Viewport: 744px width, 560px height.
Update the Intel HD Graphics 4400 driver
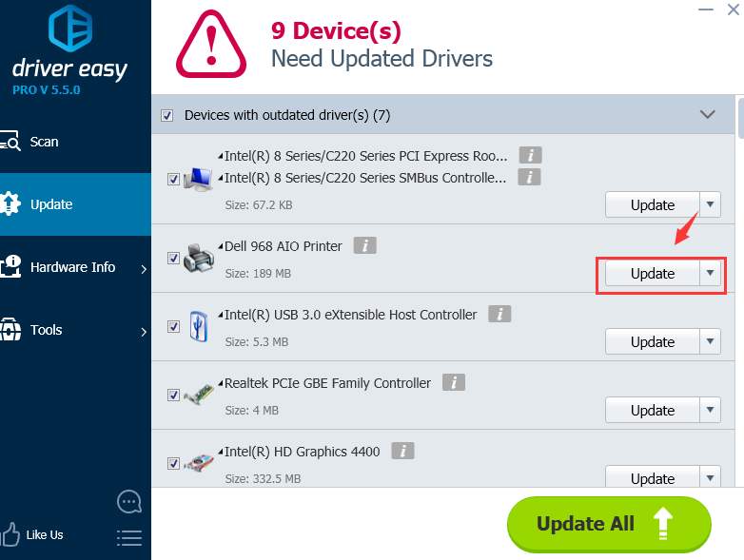[x=653, y=477]
